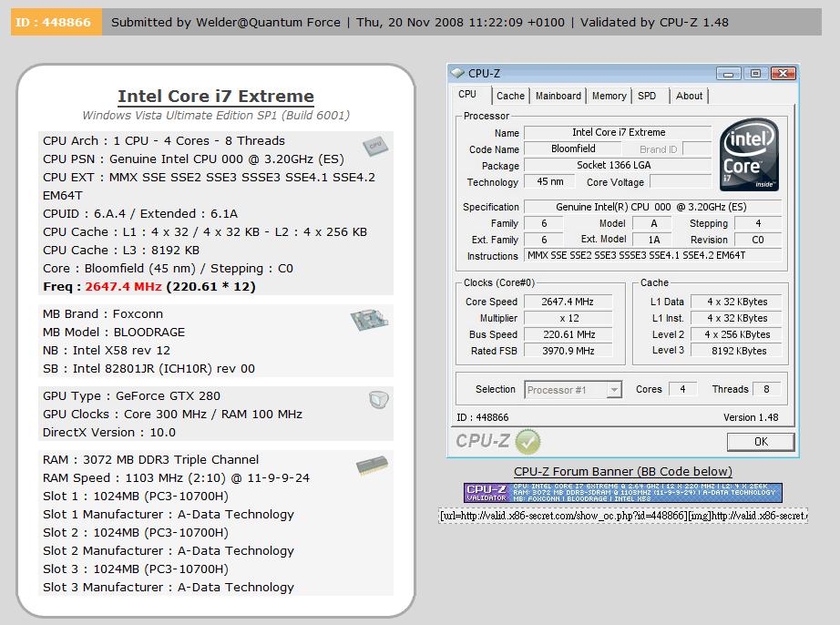Viewport: 840px width, 625px height.
Task: Click the Technology field showing 45 nm
Action: coord(549,181)
